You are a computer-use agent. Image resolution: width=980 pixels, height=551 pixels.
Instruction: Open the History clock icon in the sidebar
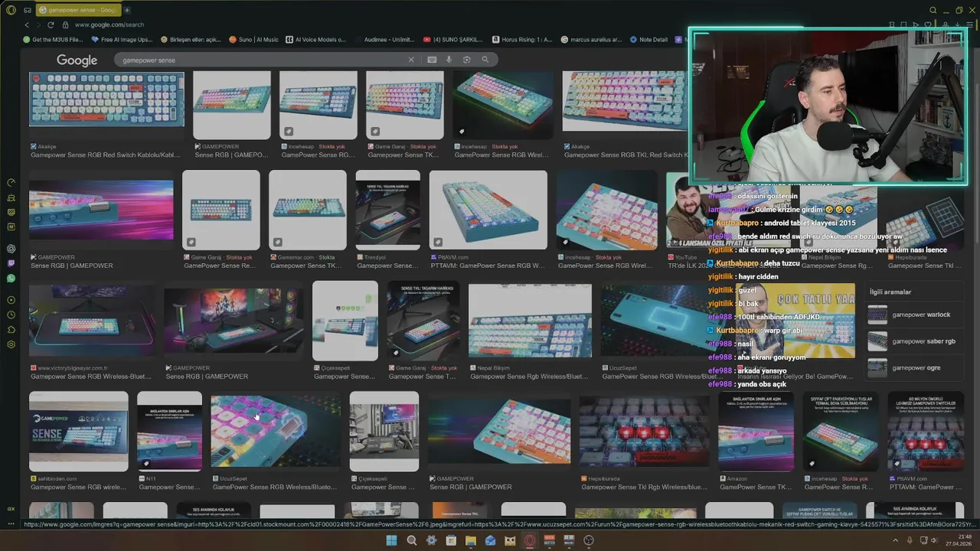pos(11,315)
